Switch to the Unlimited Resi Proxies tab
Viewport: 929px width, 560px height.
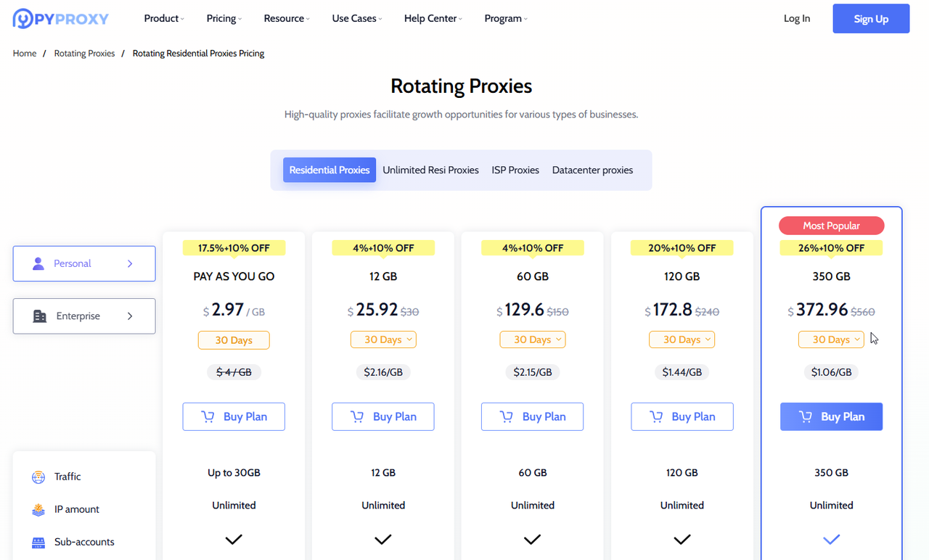[430, 169]
